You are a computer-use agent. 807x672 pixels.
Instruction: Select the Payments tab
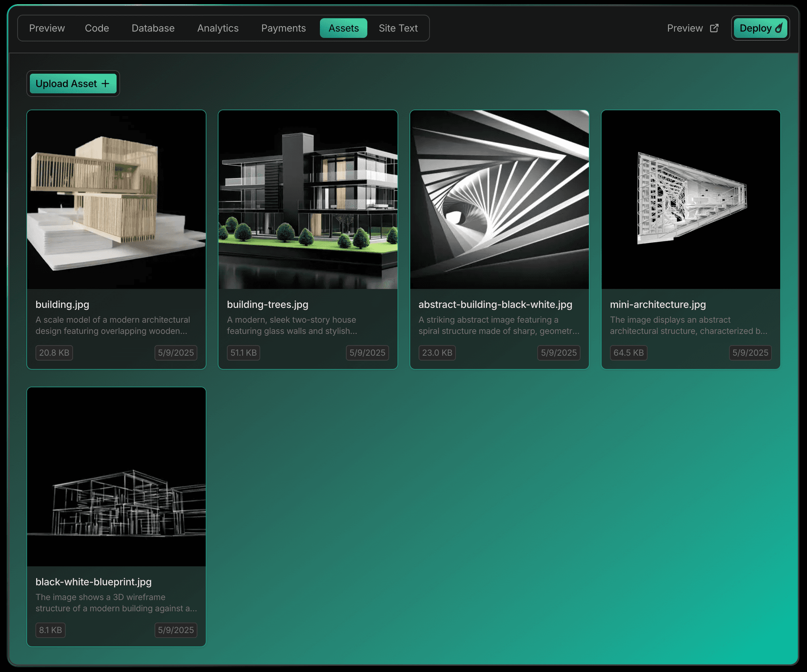283,28
